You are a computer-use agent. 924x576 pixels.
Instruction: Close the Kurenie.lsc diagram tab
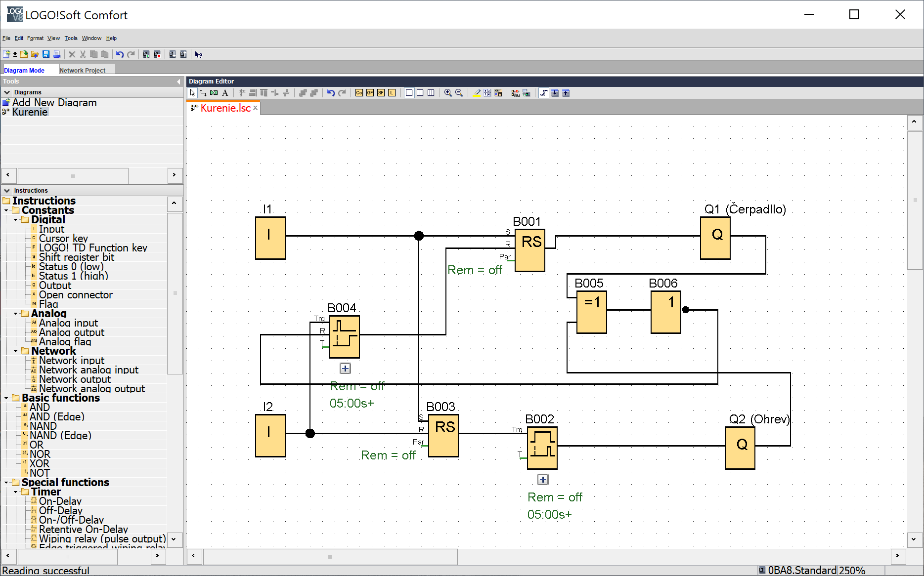point(256,108)
